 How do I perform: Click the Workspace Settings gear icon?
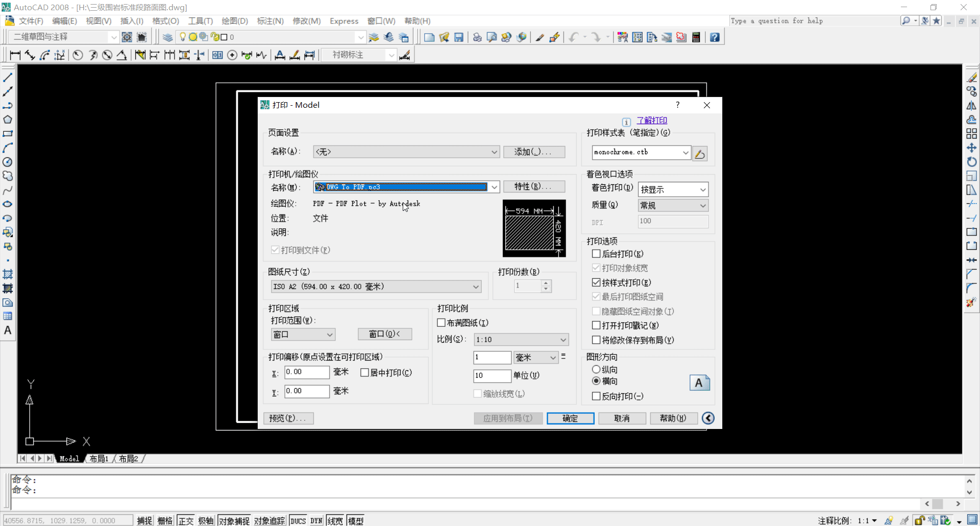pos(127,37)
